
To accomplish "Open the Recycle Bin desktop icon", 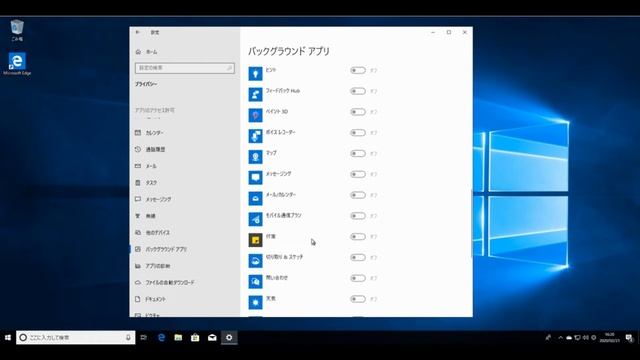I will point(17,30).
